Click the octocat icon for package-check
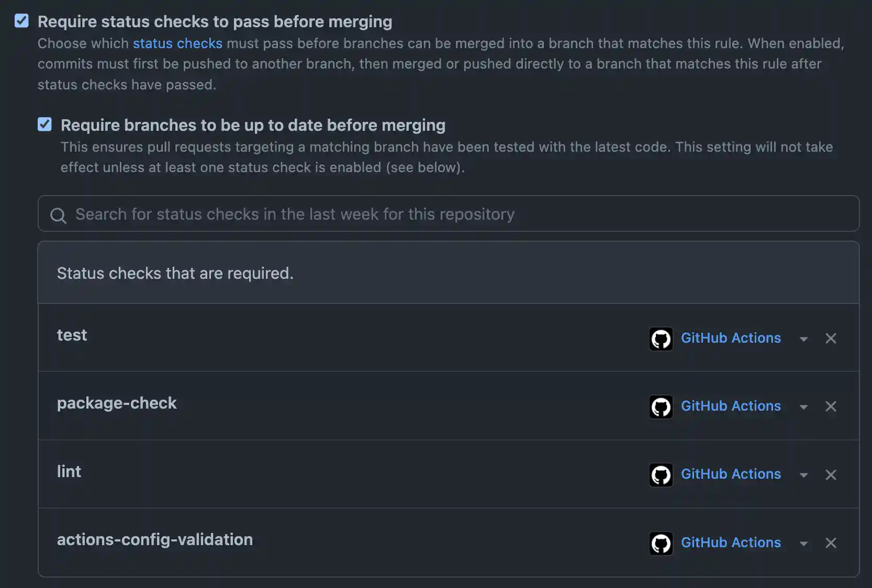Screen dimensions: 872x588 (x=661, y=406)
